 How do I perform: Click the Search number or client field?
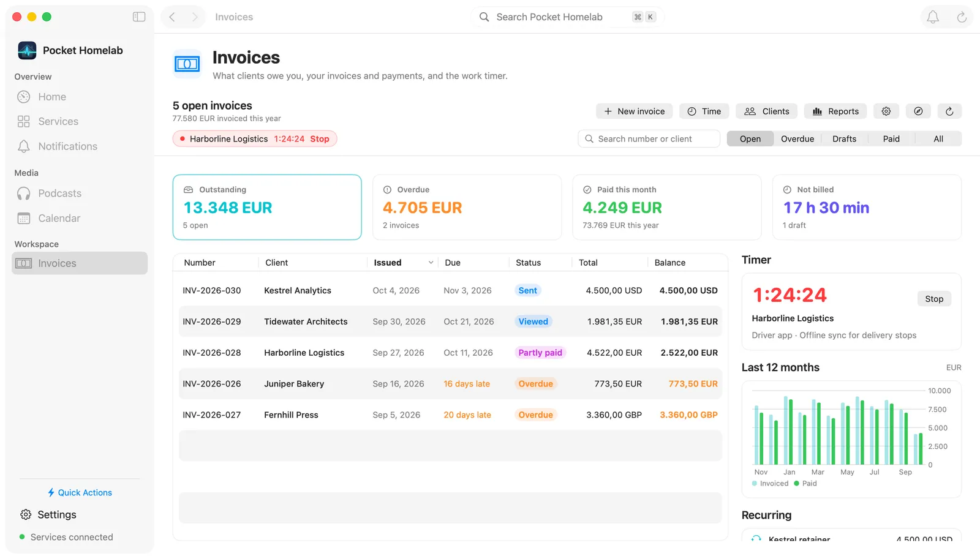649,139
